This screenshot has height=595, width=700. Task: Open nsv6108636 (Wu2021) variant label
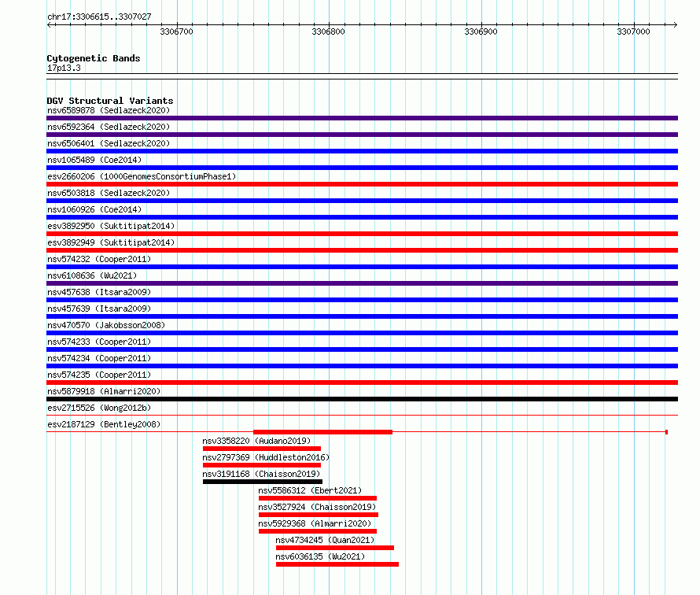pos(92,275)
